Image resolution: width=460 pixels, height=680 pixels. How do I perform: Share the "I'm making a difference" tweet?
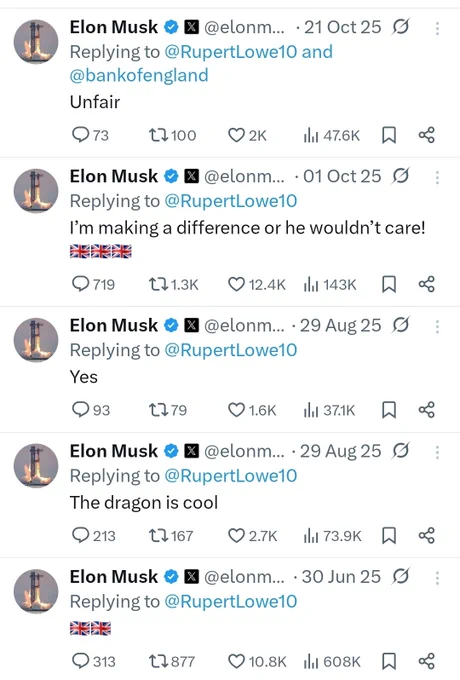point(427,284)
